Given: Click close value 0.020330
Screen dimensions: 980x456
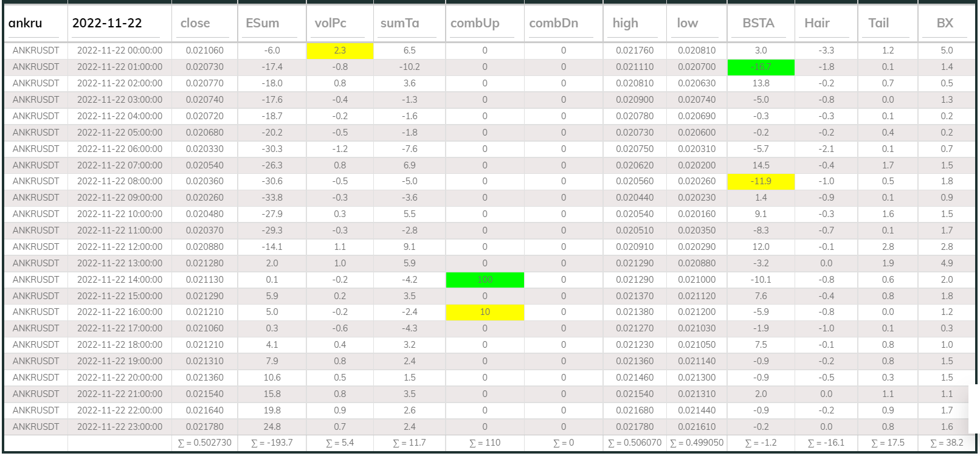Looking at the screenshot, I should click(x=204, y=149).
